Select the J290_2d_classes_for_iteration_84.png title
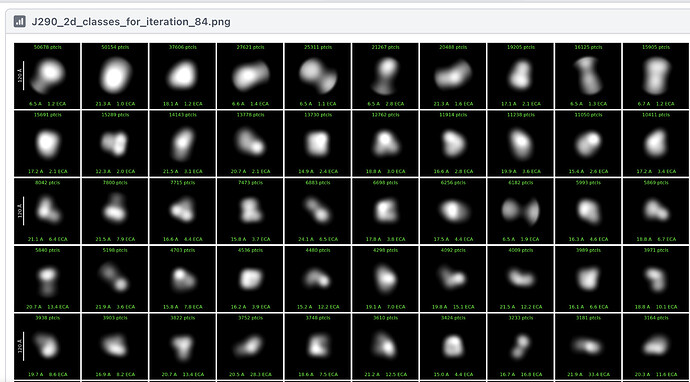The image size is (690, 382). point(131,22)
